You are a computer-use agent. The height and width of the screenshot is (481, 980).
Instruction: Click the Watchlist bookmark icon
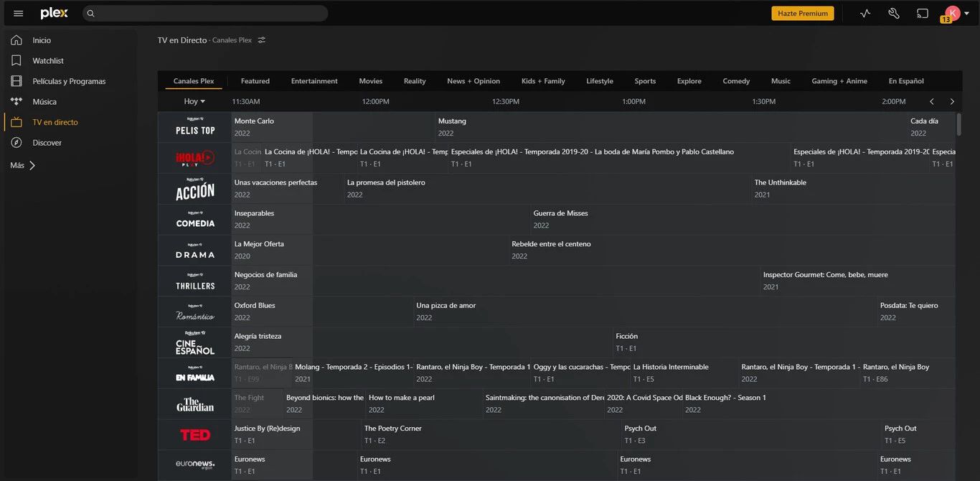point(17,61)
